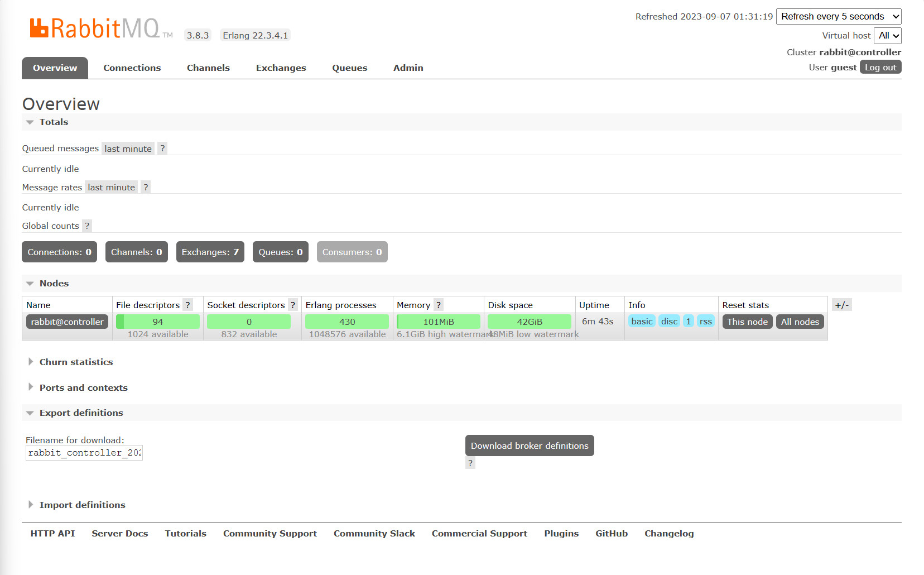Image resolution: width=924 pixels, height=575 pixels.
Task: Click the 3.8.3 version badge
Action: tap(198, 35)
